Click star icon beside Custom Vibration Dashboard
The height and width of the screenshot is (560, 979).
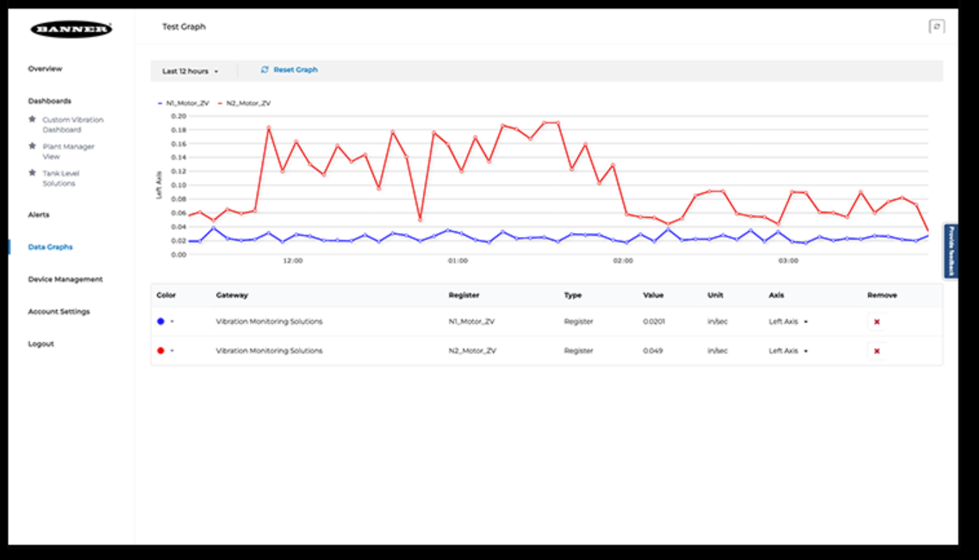point(33,120)
